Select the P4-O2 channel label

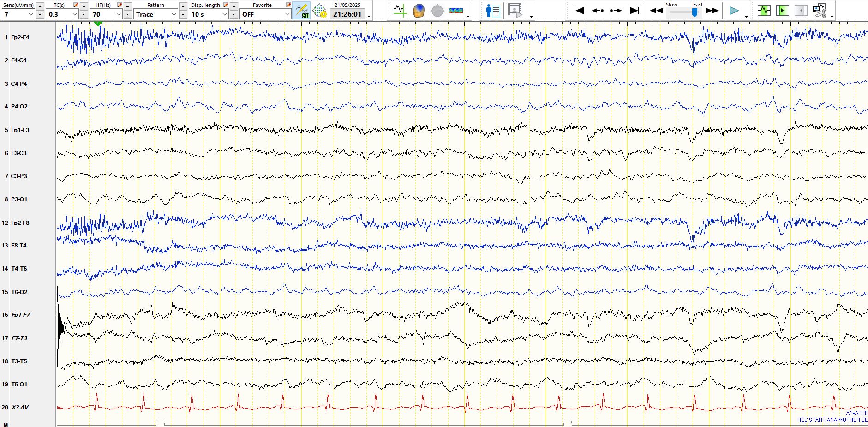pos(19,106)
